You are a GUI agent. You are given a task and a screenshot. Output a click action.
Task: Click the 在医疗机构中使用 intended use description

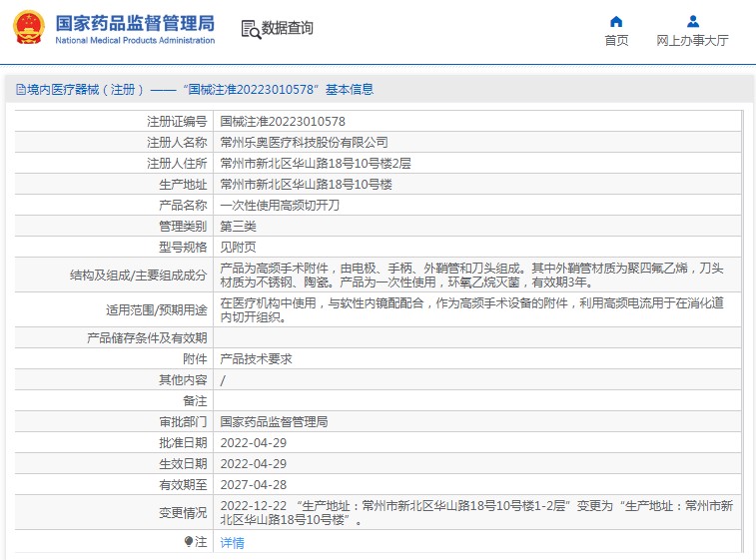(472, 309)
